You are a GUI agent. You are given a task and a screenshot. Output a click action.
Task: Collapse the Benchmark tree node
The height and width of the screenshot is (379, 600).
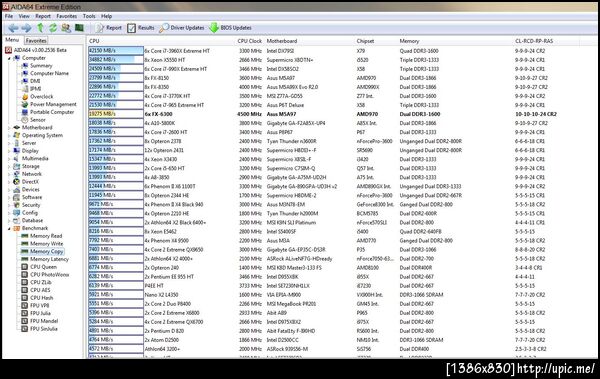(9, 228)
